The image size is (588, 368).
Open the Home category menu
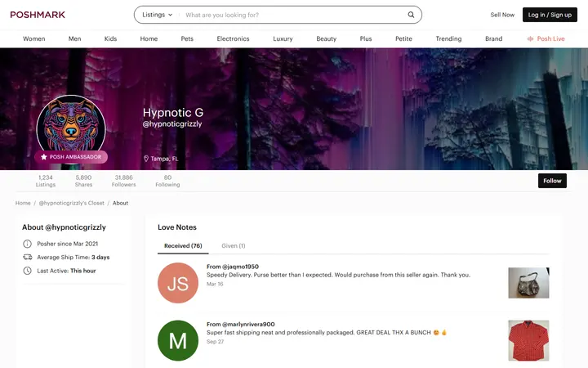click(149, 38)
